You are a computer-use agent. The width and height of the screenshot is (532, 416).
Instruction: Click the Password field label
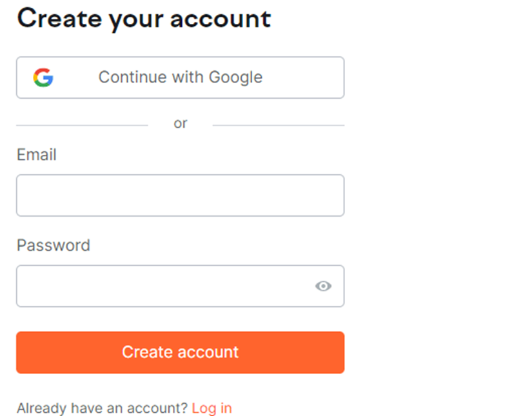coord(54,245)
